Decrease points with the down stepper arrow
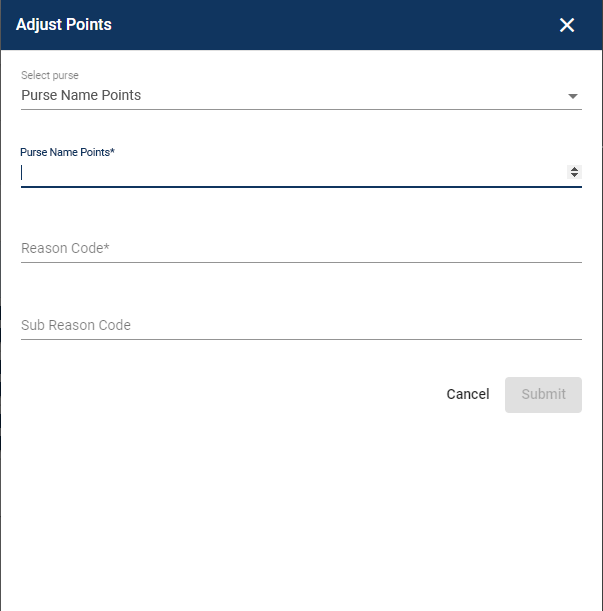The image size is (603, 611). coord(574,176)
